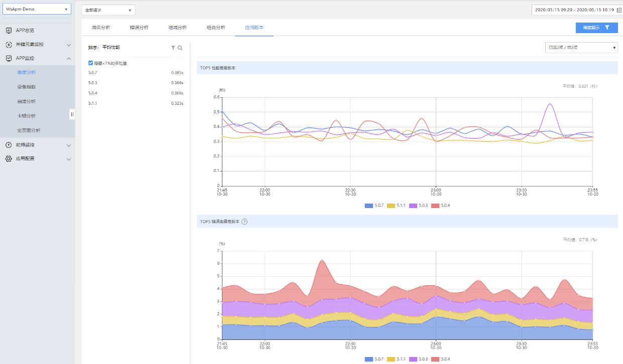Click the APP总览 monitor icon
This screenshot has height=364, width=623.
tap(9, 31)
